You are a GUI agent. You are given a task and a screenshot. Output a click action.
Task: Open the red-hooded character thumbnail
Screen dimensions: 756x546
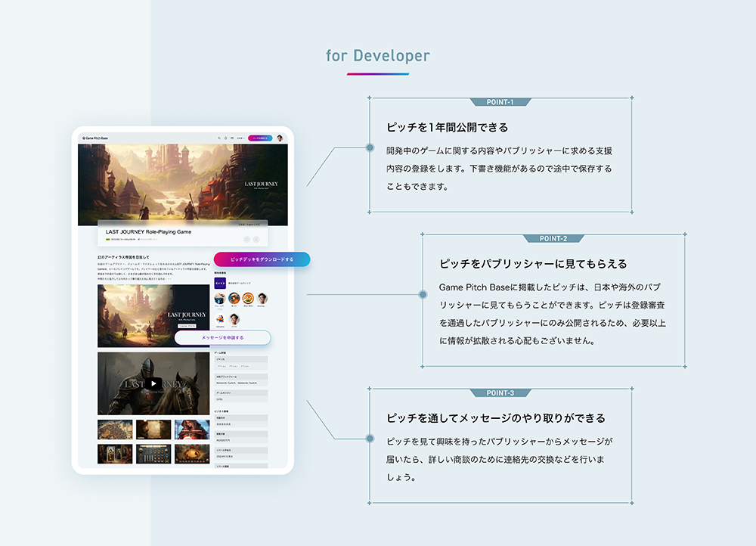(x=192, y=430)
